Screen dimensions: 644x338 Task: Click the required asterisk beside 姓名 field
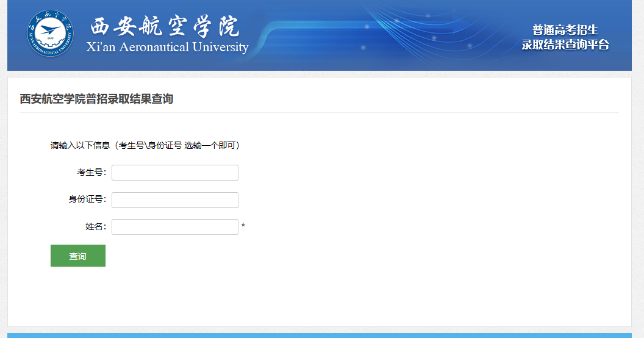[243, 225]
